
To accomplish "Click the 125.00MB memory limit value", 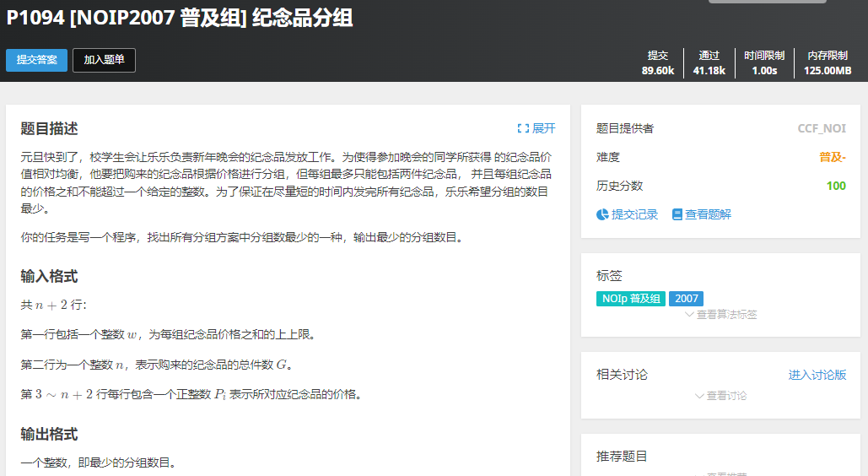I will tap(828, 71).
